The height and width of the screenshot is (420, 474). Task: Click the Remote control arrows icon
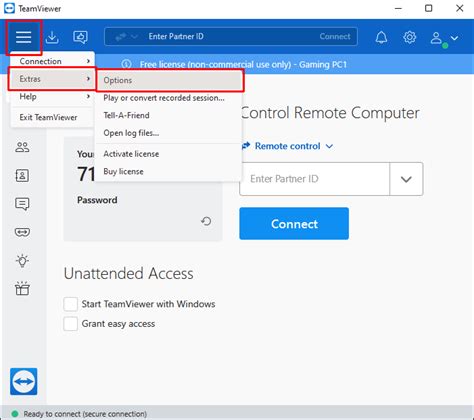(x=246, y=146)
